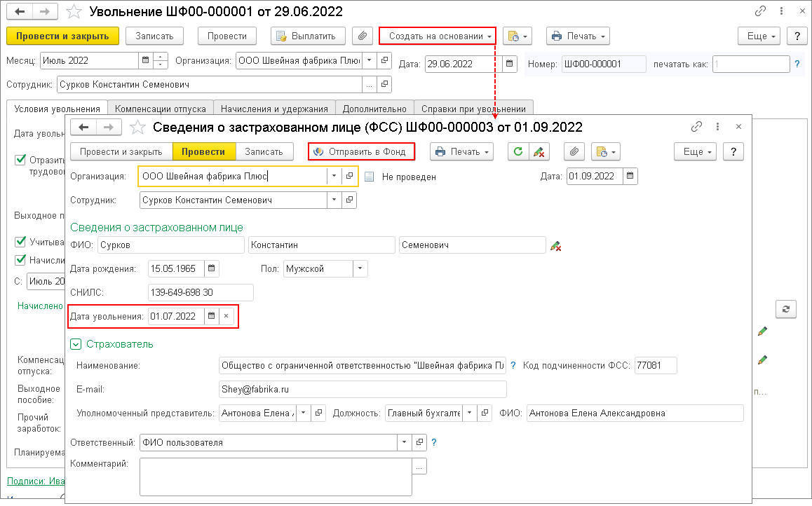Copy link icon in Сведения window header
This screenshot has height=506, width=812.
tap(696, 126)
